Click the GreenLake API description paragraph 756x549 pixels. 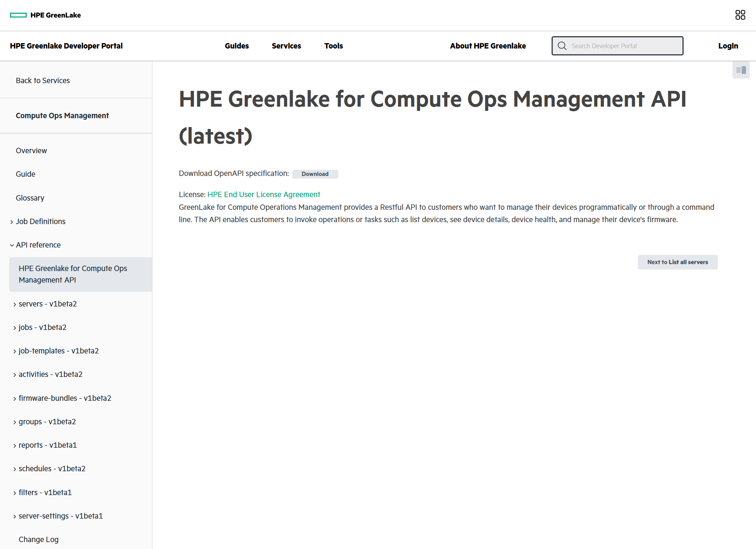pos(447,213)
